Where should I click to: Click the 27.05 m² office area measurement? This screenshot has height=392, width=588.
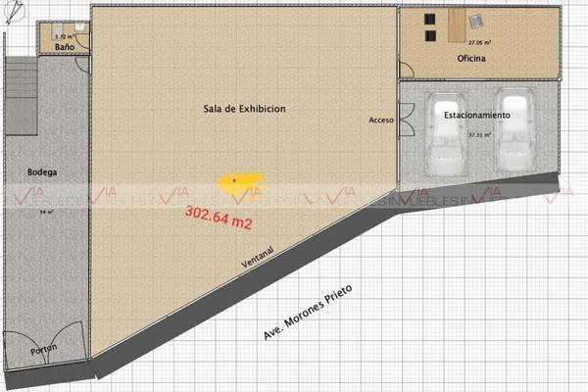(x=480, y=44)
